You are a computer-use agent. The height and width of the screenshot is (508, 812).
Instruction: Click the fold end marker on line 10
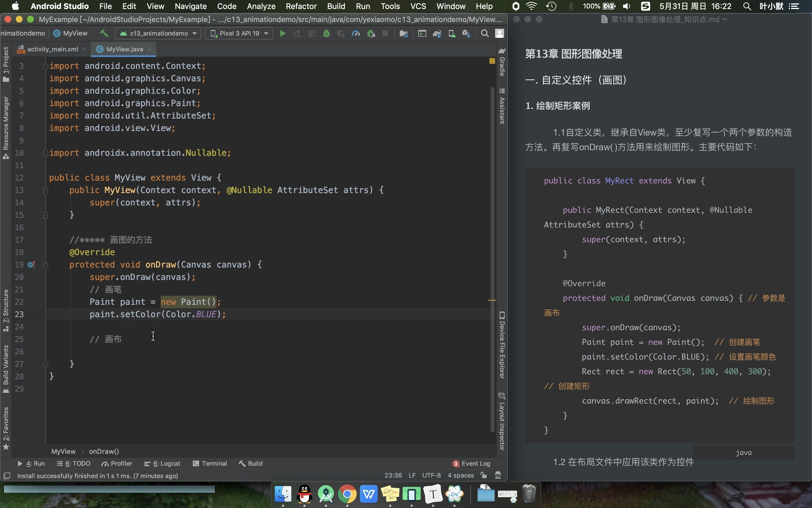46,153
